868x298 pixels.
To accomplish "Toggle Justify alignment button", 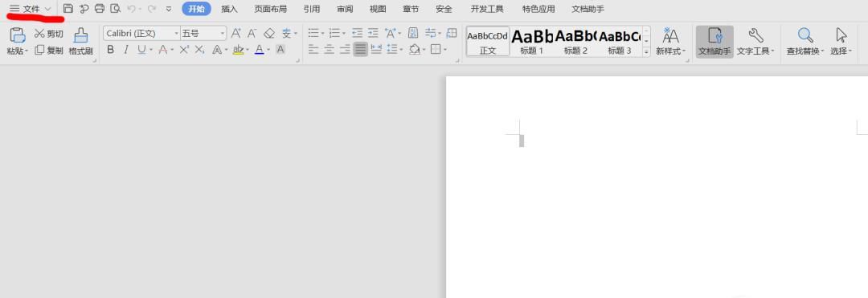I will (360, 50).
